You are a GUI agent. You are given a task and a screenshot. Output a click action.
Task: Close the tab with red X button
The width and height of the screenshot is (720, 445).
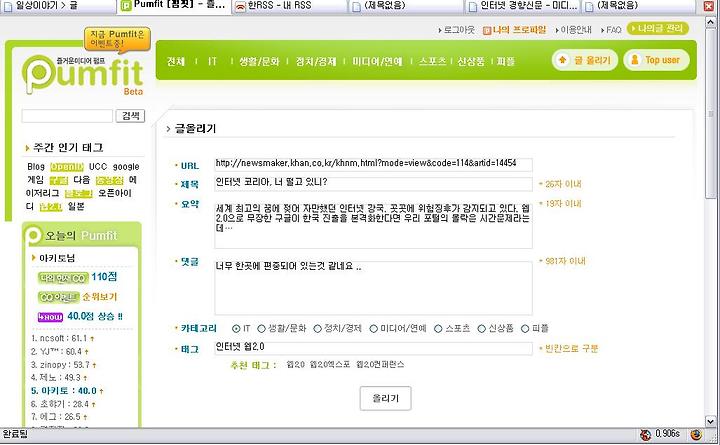709,6
